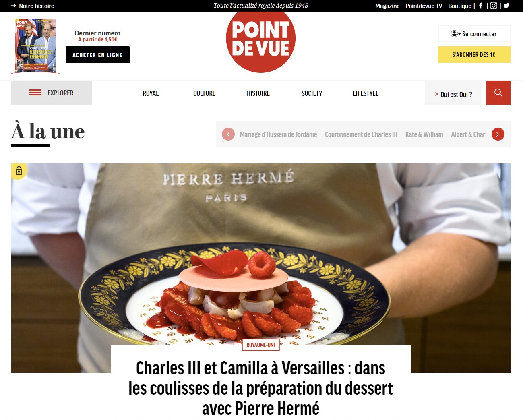Open the Instagram icon link
The width and height of the screenshot is (523, 420).
click(x=494, y=6)
